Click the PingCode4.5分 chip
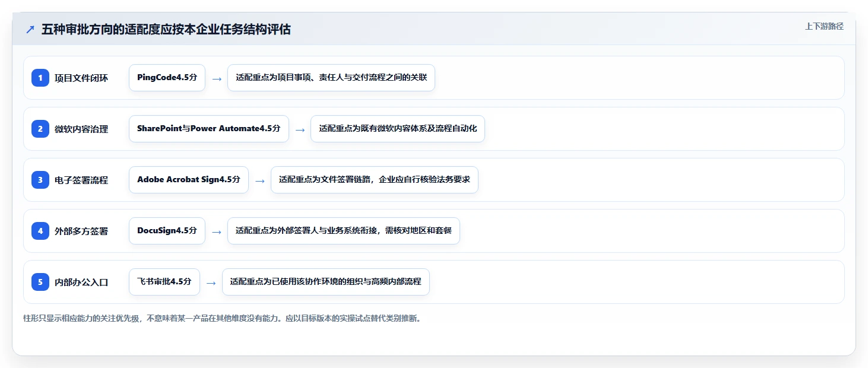Viewport: 868px width, 368px height. [x=167, y=78]
